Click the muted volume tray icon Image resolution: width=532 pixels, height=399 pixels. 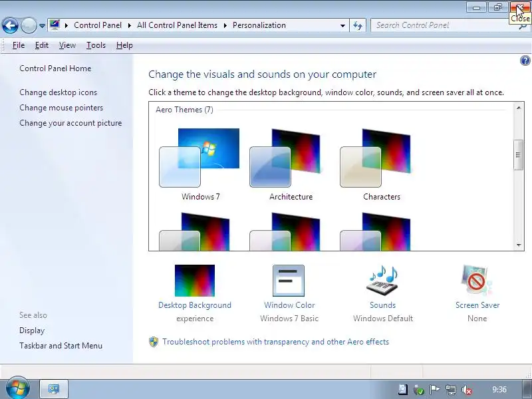pos(467,390)
